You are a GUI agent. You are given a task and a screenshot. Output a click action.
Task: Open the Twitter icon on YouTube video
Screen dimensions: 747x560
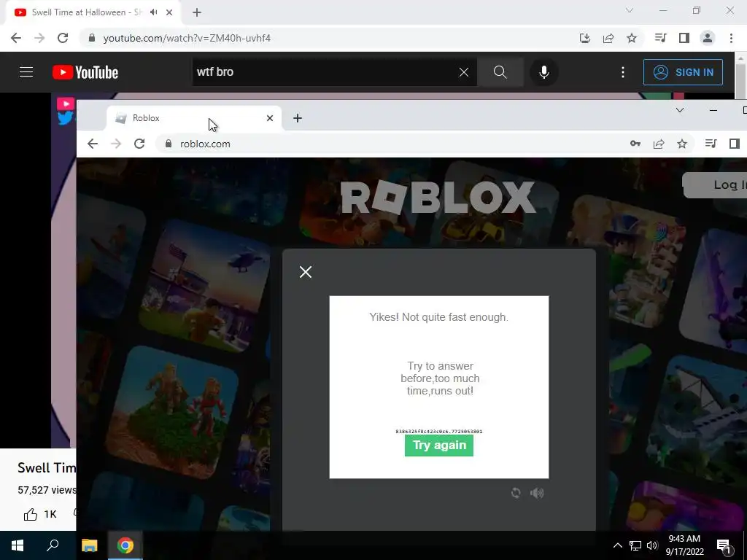click(x=65, y=117)
